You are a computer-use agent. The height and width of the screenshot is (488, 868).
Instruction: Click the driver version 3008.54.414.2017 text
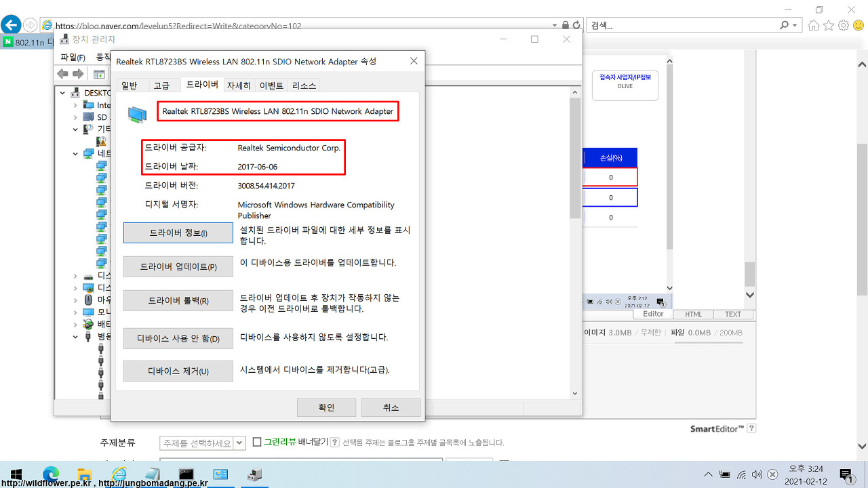pos(266,186)
